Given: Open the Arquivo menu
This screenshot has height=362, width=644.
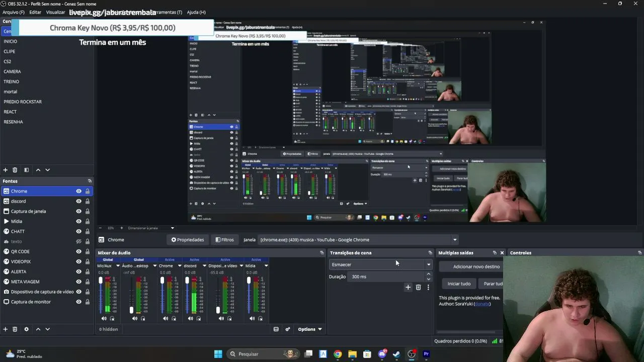Looking at the screenshot, I should point(14,12).
